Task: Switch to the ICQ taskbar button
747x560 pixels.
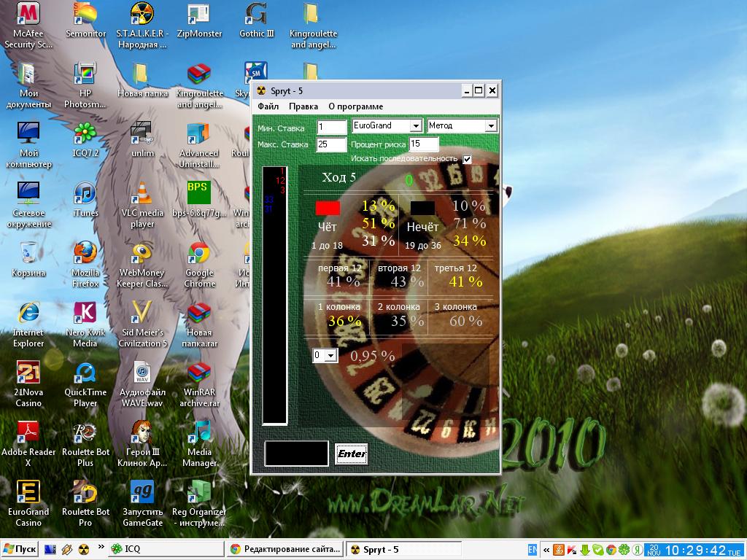Action: tap(166, 549)
